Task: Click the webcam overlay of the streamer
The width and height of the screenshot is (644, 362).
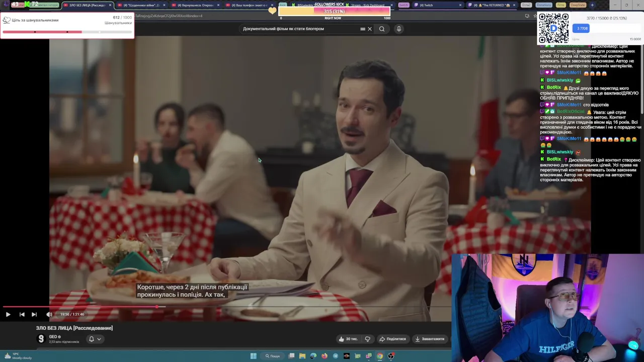Action: [x=547, y=308]
